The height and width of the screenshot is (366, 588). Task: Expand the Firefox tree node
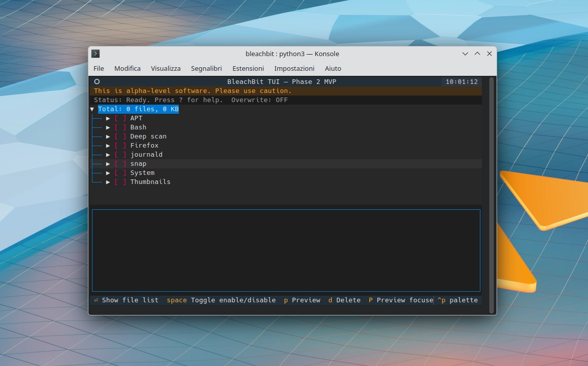[108, 145]
